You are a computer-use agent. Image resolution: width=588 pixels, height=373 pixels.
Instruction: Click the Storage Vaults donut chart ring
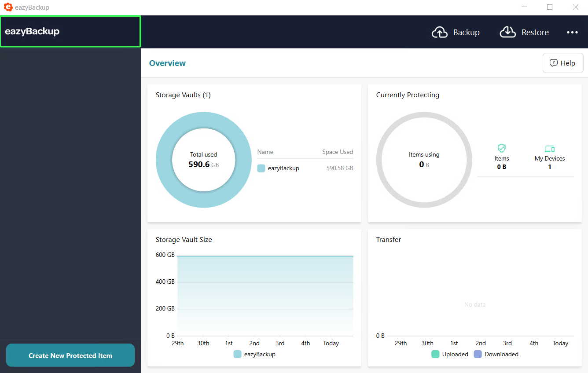tap(164, 160)
